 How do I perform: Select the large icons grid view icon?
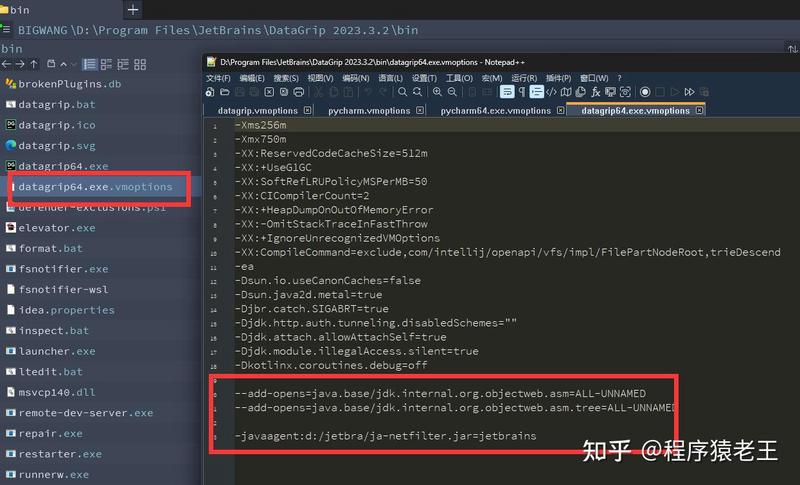140,64
